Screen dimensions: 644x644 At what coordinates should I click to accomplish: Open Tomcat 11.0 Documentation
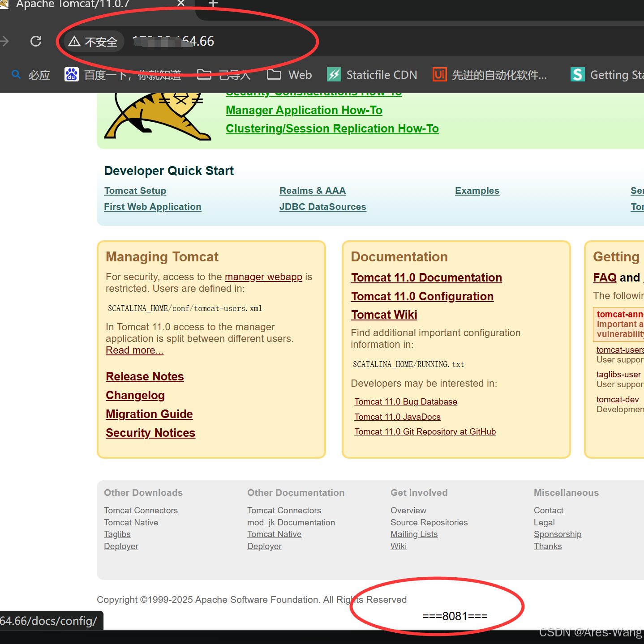tap(427, 277)
